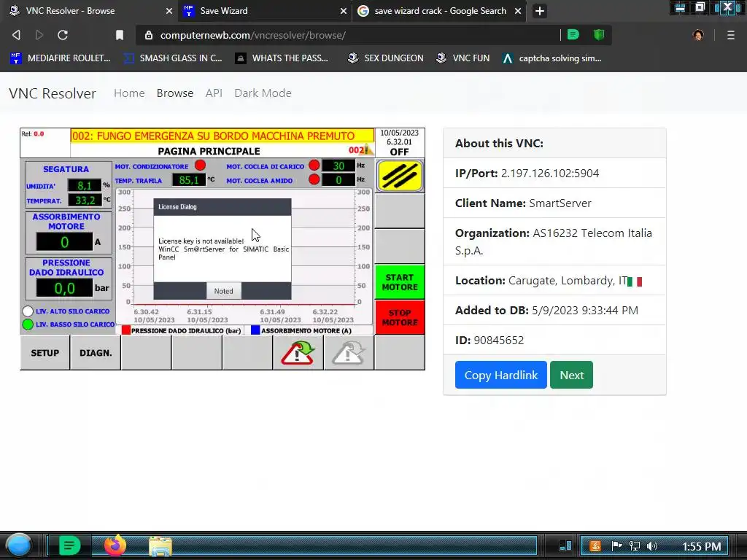Switch to the Save Wizard tab
747x560 pixels.
265,11
